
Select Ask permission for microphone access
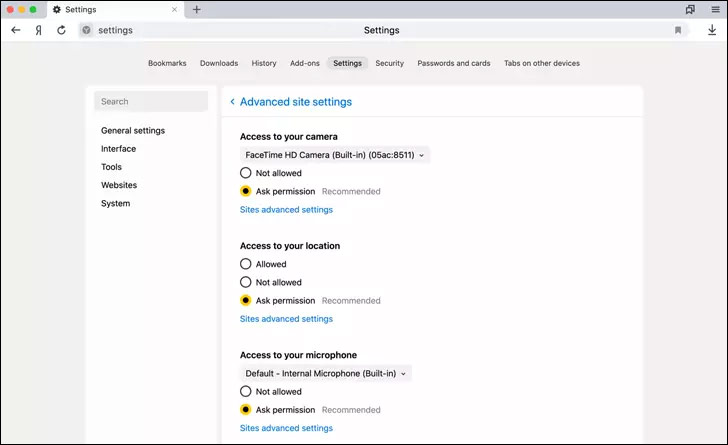click(x=246, y=410)
